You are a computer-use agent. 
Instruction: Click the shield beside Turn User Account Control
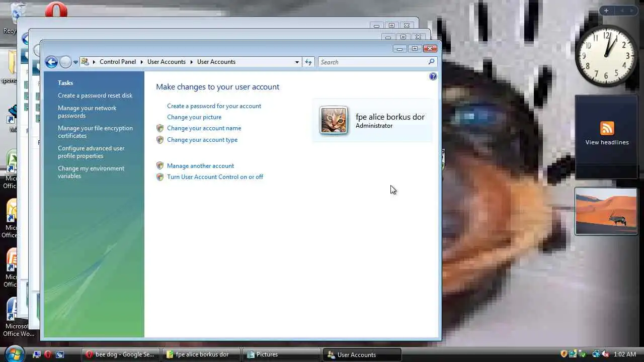[160, 177]
